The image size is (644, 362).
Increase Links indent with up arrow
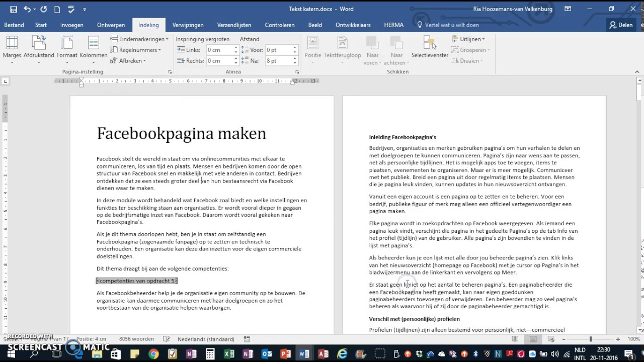click(235, 48)
